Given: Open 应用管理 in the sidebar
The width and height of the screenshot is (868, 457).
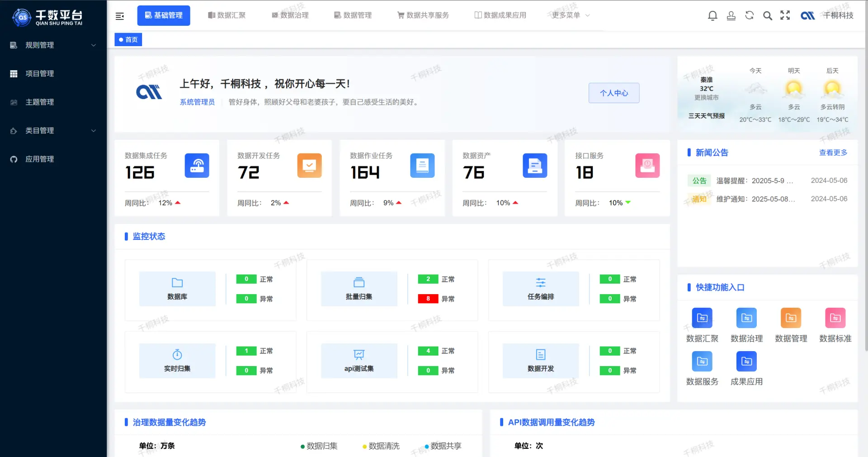Looking at the screenshot, I should point(53,159).
